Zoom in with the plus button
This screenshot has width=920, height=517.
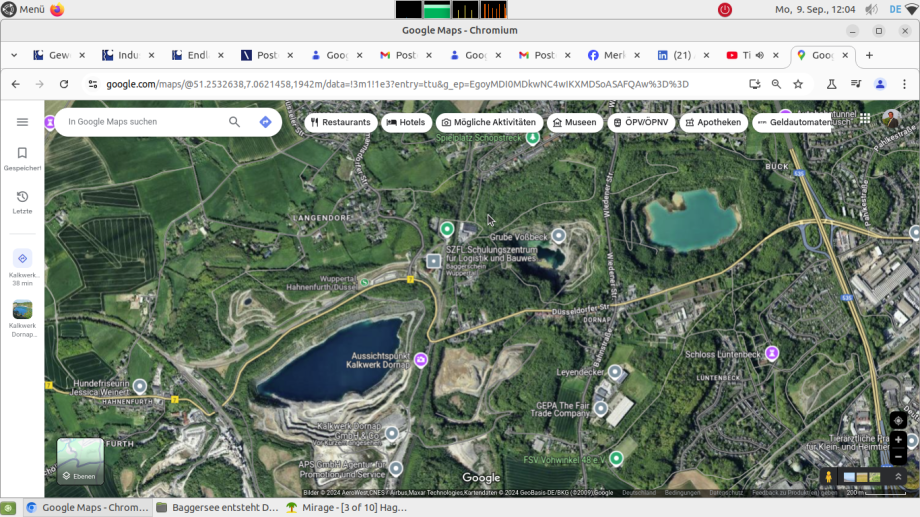click(x=898, y=440)
